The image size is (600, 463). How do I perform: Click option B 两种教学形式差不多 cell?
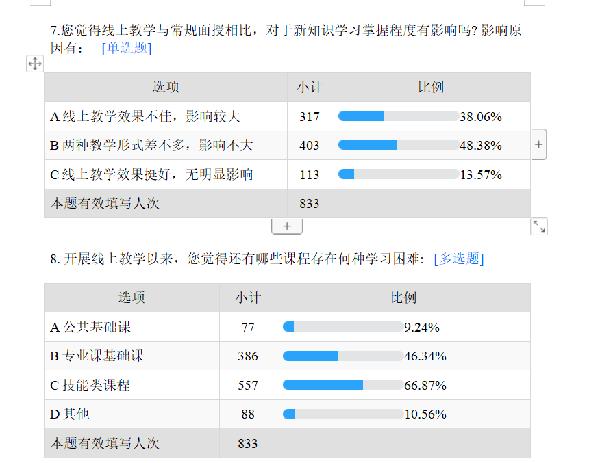pos(166,145)
